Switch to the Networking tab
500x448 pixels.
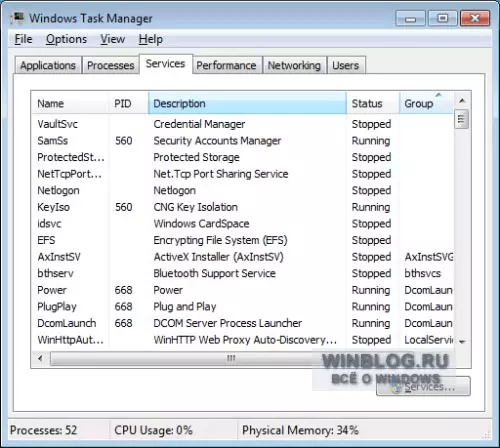[x=294, y=65]
